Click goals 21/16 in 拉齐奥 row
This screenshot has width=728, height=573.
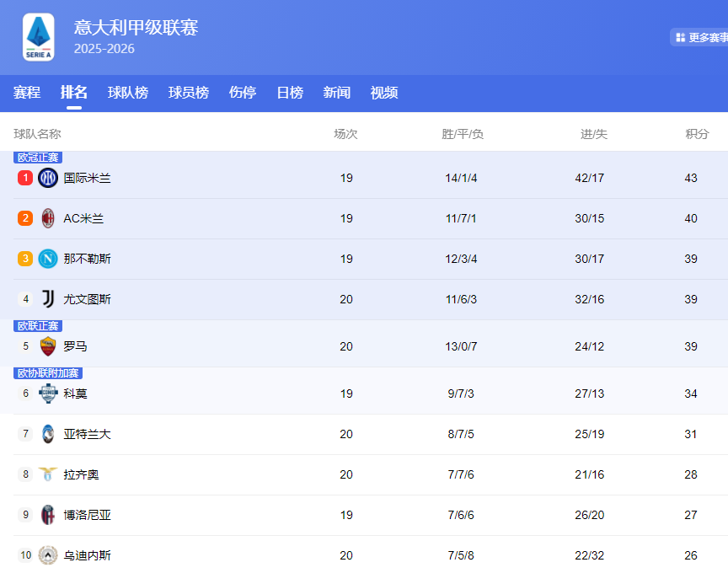click(x=590, y=474)
